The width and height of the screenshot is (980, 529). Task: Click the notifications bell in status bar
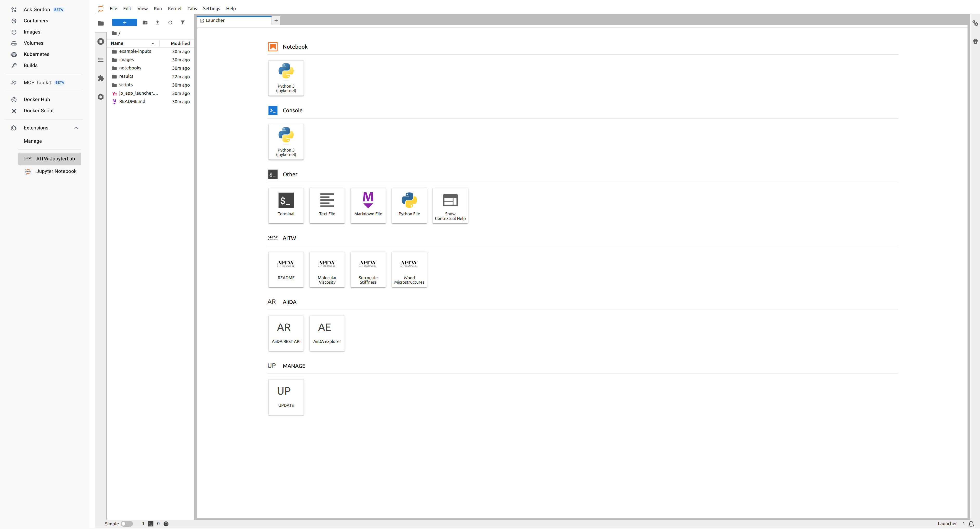click(x=971, y=524)
